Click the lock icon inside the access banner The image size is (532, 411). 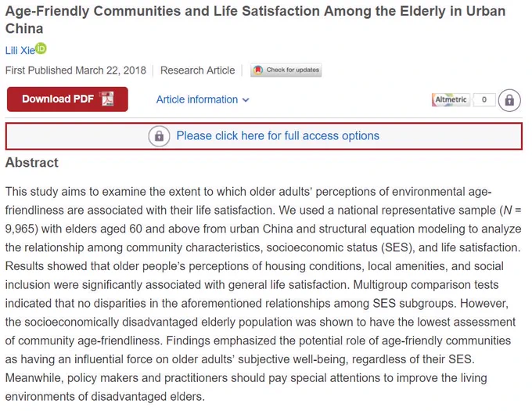click(x=159, y=136)
